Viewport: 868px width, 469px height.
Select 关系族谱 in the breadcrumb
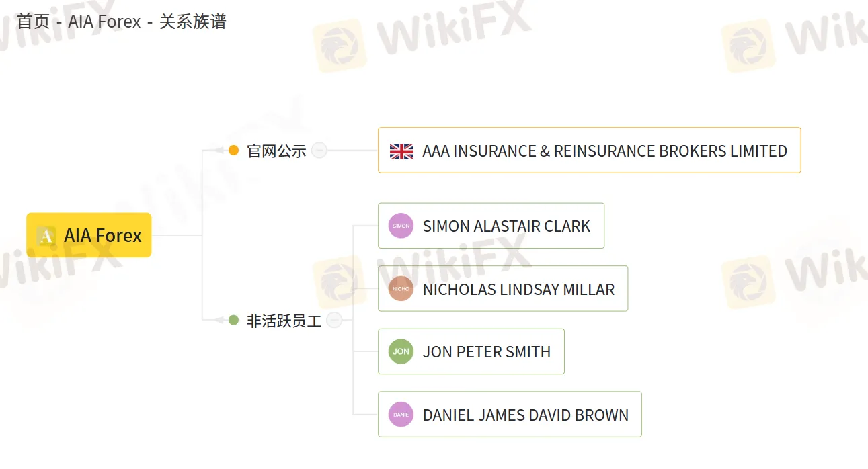point(193,22)
